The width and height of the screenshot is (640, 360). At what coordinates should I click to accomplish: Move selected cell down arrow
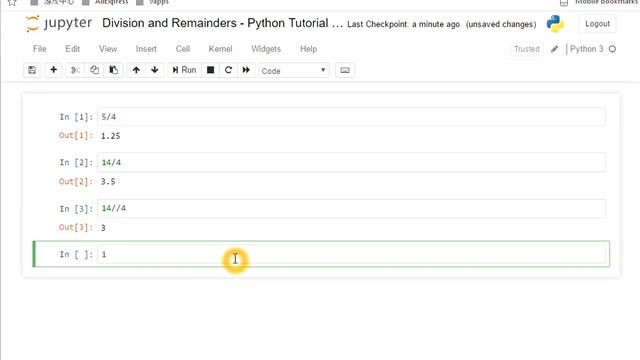pyautogui.click(x=155, y=70)
